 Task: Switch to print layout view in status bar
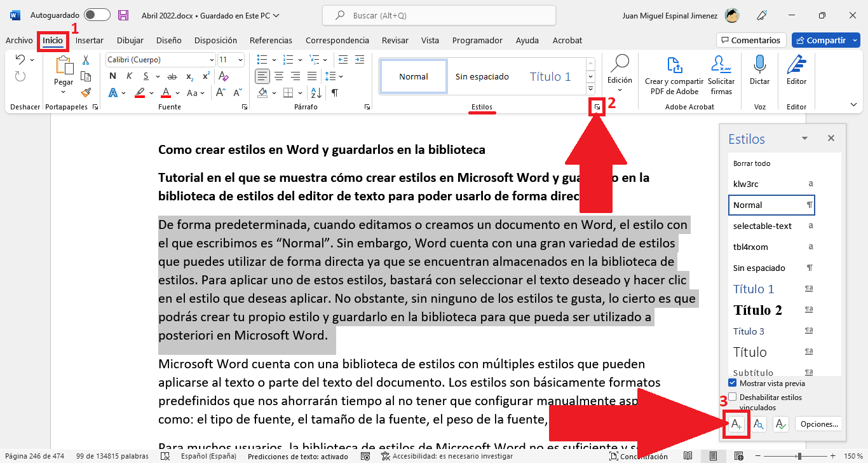tap(713, 456)
